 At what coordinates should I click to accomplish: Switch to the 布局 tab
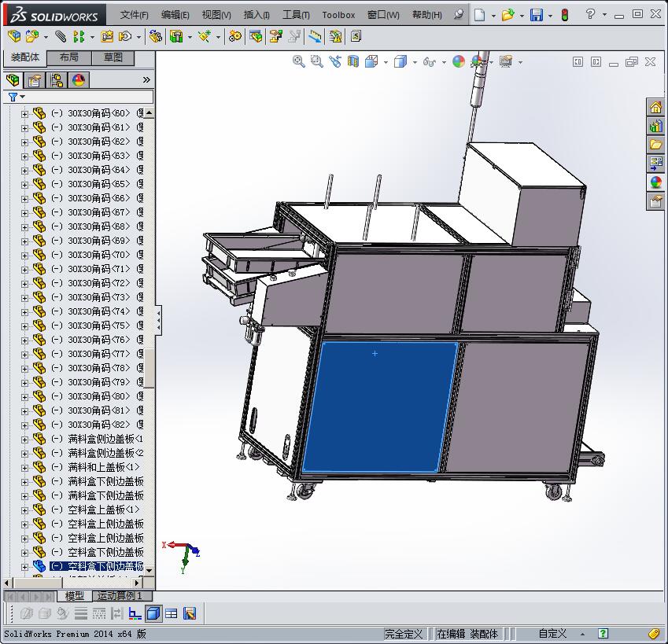[68, 57]
